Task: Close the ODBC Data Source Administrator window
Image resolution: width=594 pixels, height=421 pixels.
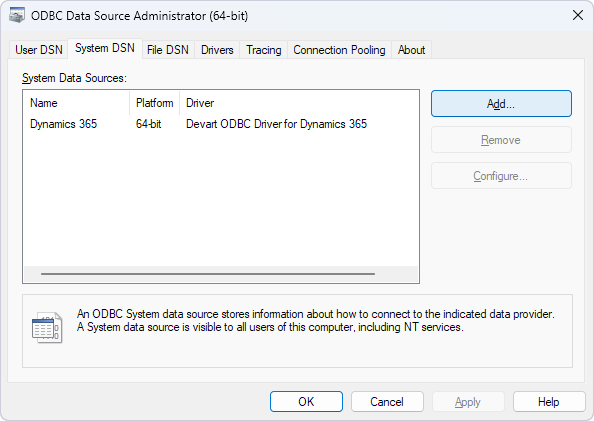Action: (x=578, y=16)
